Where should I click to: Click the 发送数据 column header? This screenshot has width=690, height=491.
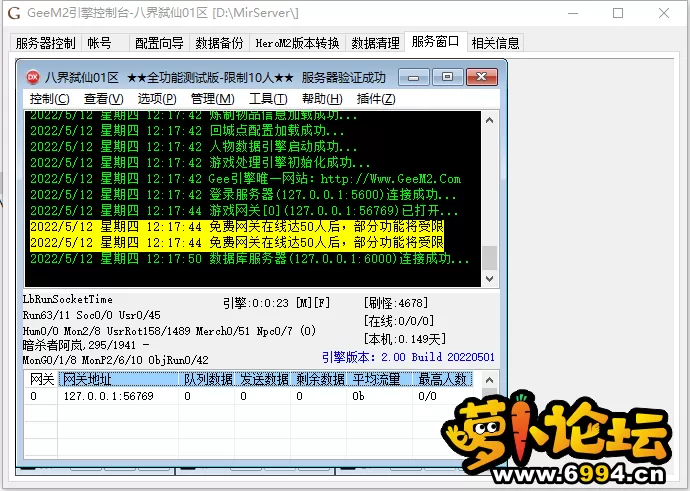(x=263, y=379)
